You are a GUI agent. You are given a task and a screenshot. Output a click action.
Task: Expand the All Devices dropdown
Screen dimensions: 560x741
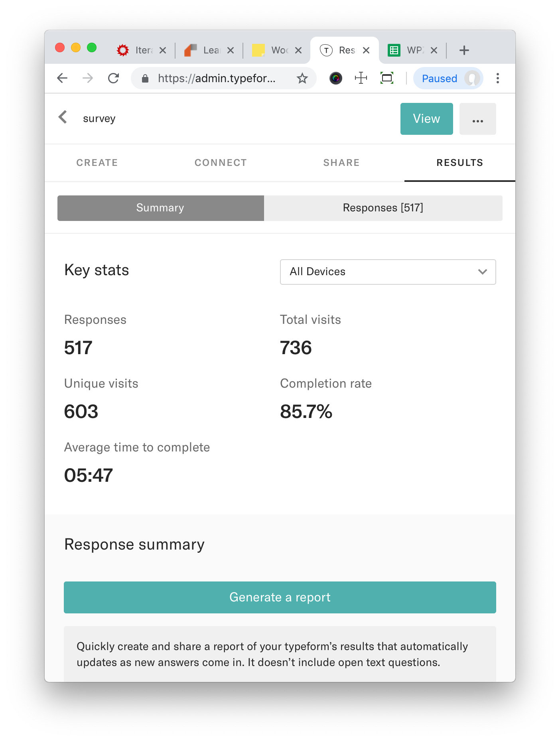[388, 272]
